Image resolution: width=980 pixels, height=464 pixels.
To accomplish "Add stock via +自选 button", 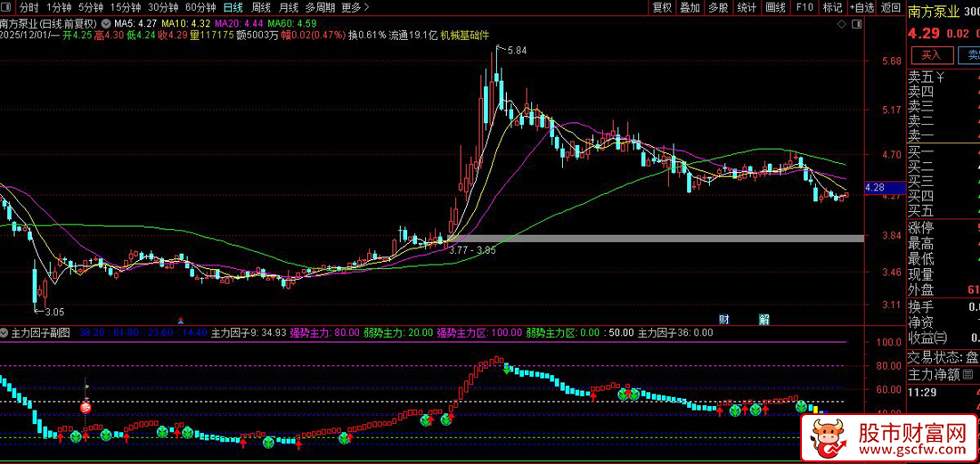I will pyautogui.click(x=862, y=7).
